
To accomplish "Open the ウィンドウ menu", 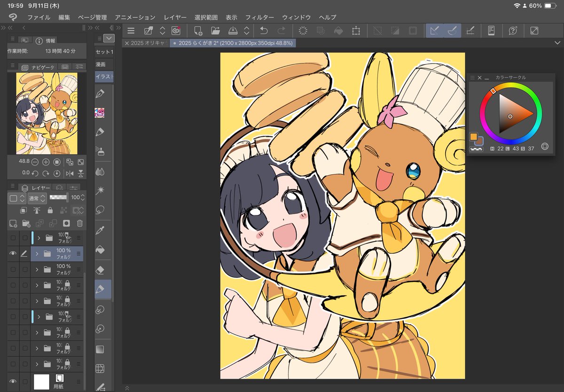I will (x=297, y=17).
